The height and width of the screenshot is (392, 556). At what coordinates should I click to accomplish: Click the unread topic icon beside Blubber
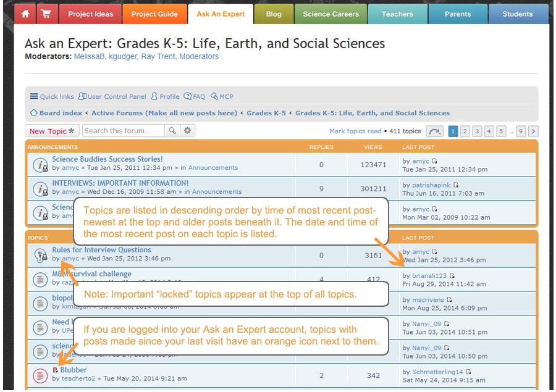click(x=40, y=376)
